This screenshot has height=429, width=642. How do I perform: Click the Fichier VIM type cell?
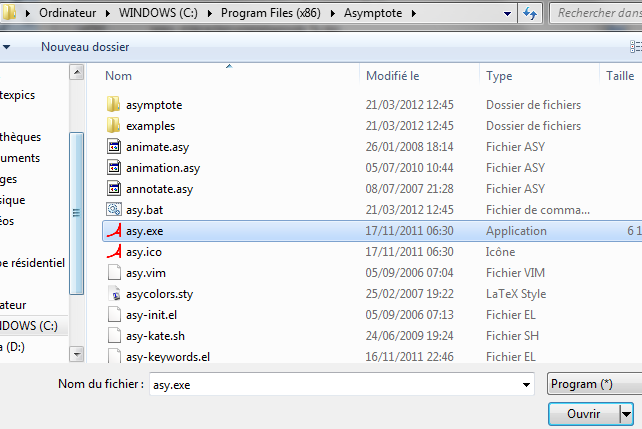[x=515, y=273]
